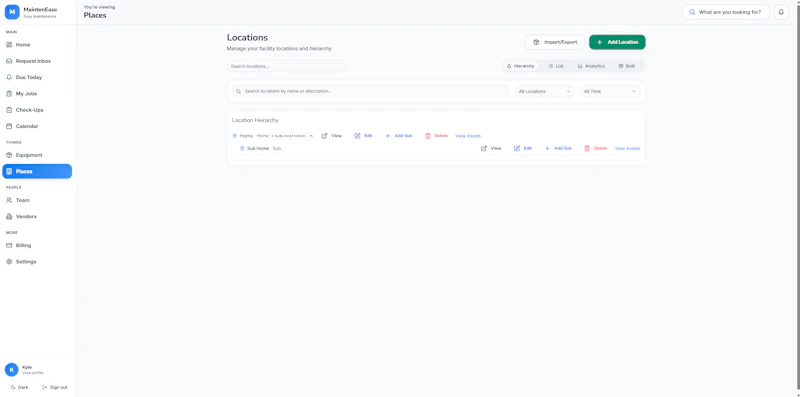Open the notifications bell

click(x=781, y=12)
